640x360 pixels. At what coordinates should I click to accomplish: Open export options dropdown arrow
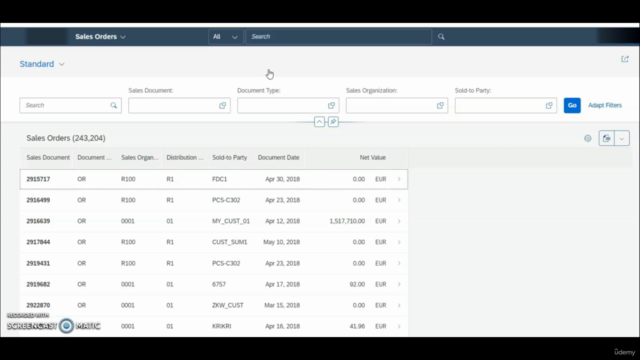click(622, 138)
